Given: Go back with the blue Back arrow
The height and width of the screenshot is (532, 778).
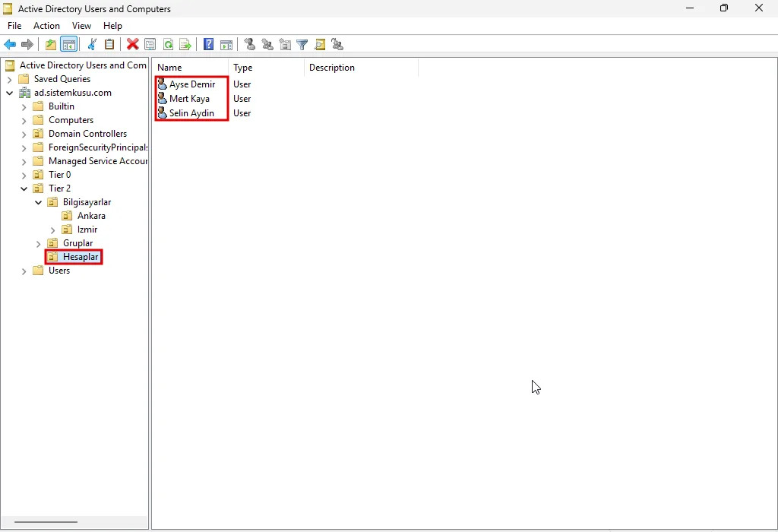Looking at the screenshot, I should point(10,45).
